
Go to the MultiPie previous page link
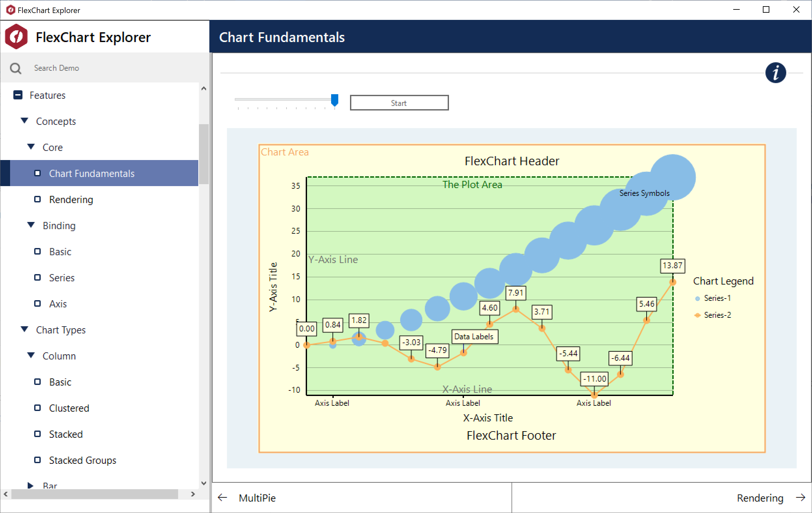click(x=257, y=497)
